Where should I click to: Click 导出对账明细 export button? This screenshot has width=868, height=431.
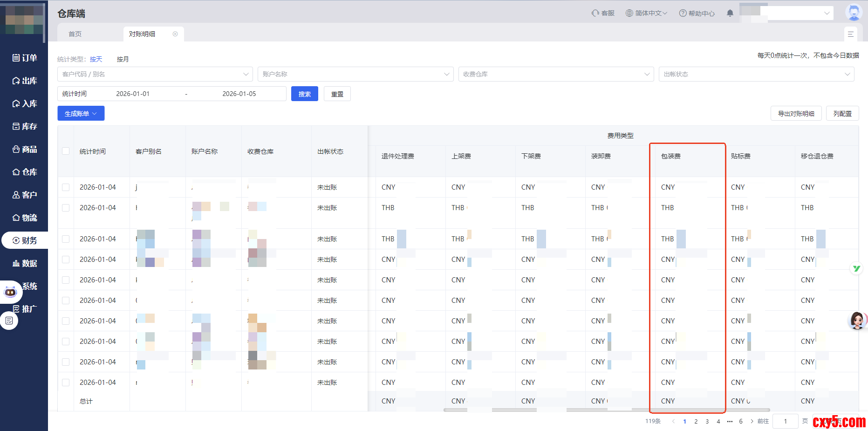796,114
